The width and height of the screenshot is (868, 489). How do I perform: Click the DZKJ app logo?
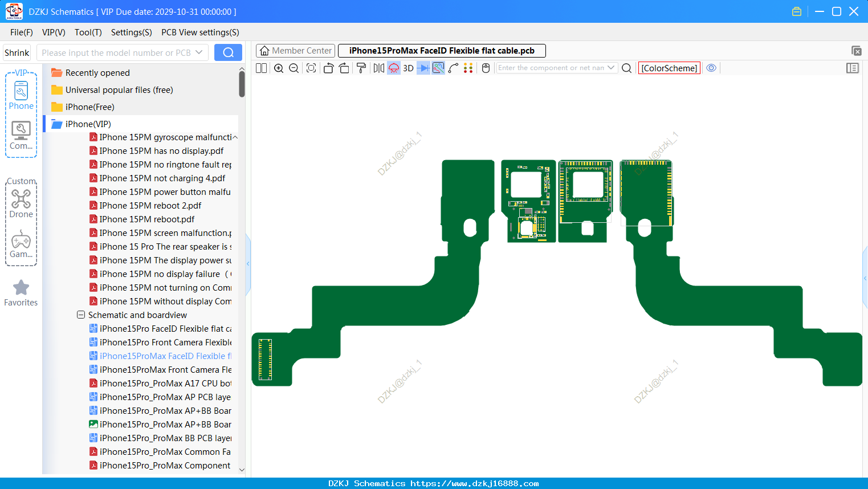coord(14,11)
